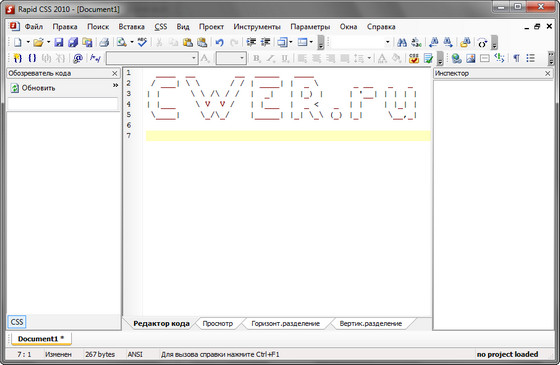Click the binoculars Find icon
This screenshot has width=560, height=365.
[402, 42]
